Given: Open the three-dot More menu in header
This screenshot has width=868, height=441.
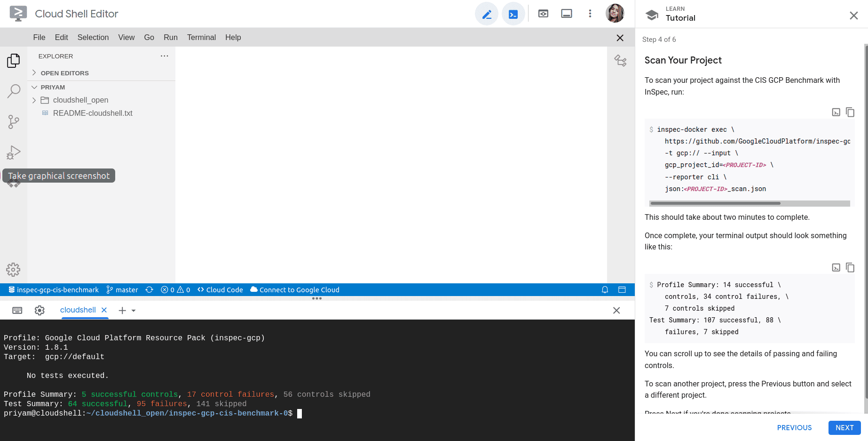Looking at the screenshot, I should point(590,14).
